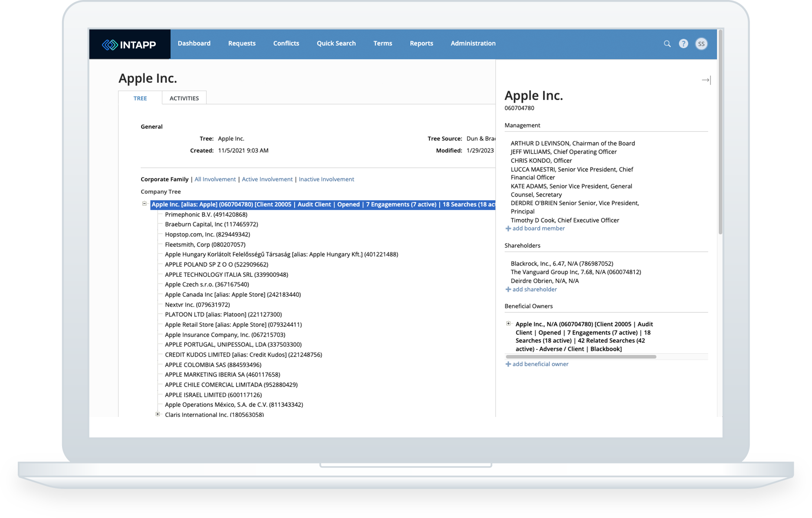This screenshot has width=812, height=518.
Task: Click the help question mark icon
Action: pos(684,44)
